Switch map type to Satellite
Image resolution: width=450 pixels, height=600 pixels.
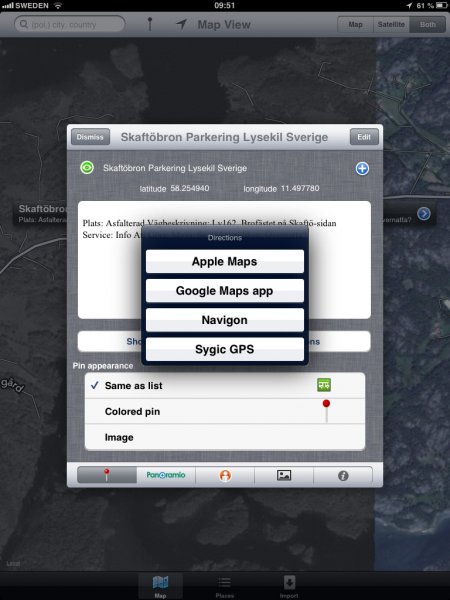coord(391,24)
